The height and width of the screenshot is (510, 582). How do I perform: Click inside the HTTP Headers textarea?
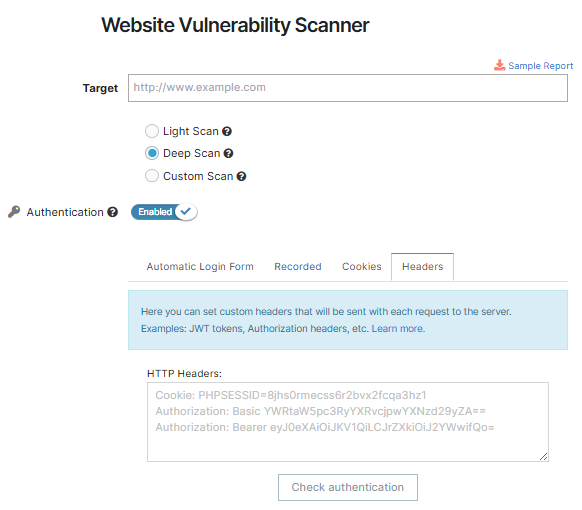pos(348,422)
